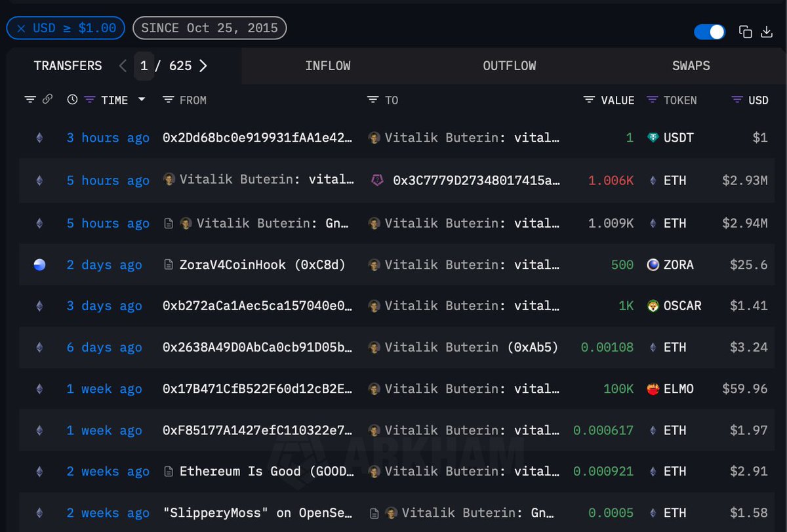Open the 3 hours ago transaction
Image resolution: width=787 pixels, height=532 pixels.
click(x=108, y=138)
